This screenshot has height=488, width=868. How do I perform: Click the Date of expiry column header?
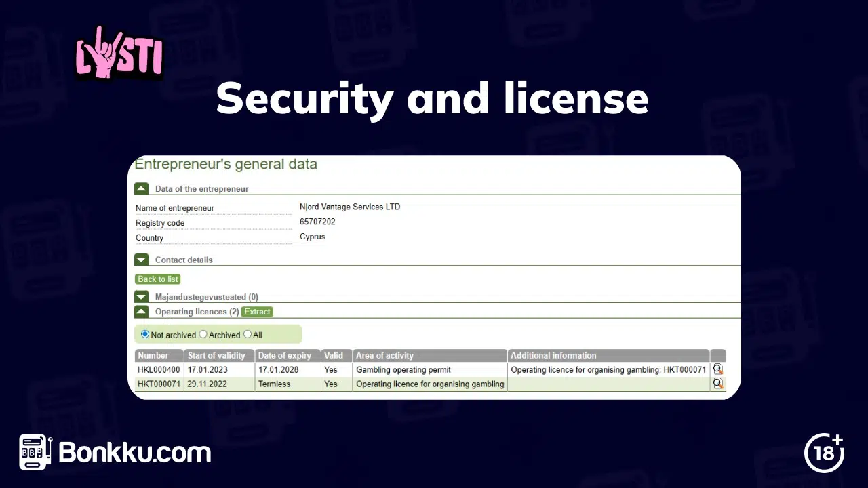point(285,355)
